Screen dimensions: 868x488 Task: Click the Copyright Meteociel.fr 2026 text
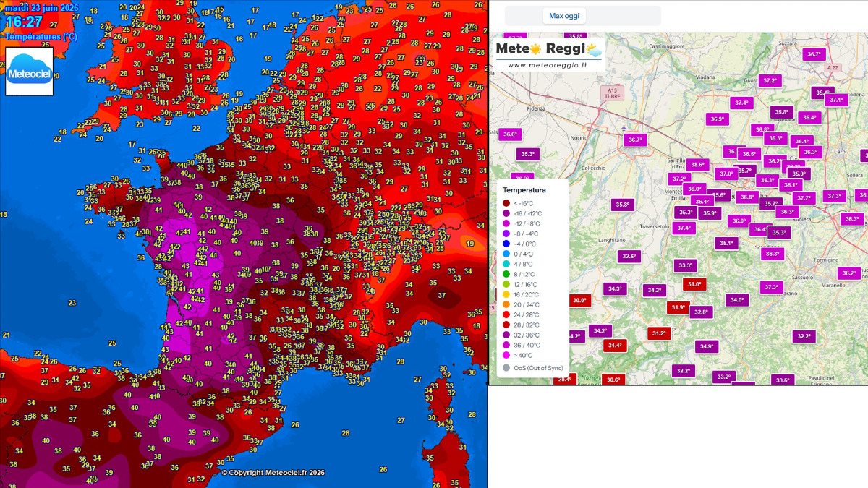273,472
